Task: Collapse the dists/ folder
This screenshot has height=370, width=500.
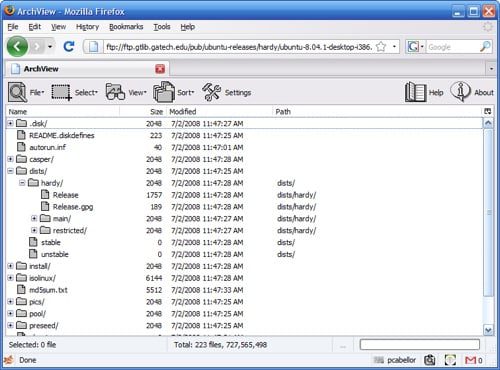Action: pos(11,171)
